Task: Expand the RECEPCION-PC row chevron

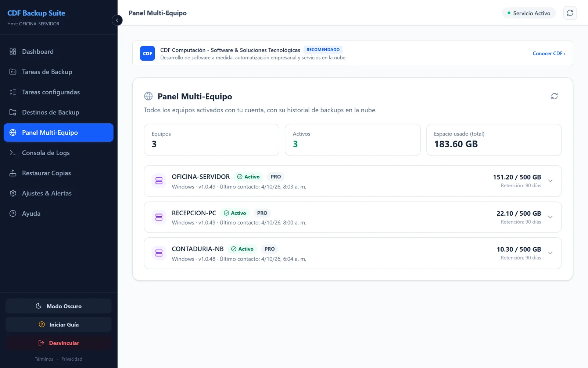Action: point(550,217)
